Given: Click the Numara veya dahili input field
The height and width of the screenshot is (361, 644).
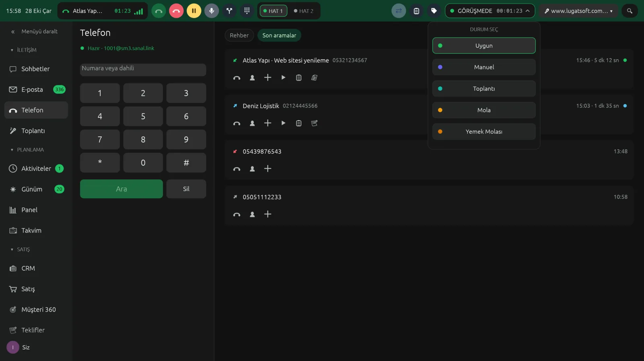Looking at the screenshot, I should [143, 70].
